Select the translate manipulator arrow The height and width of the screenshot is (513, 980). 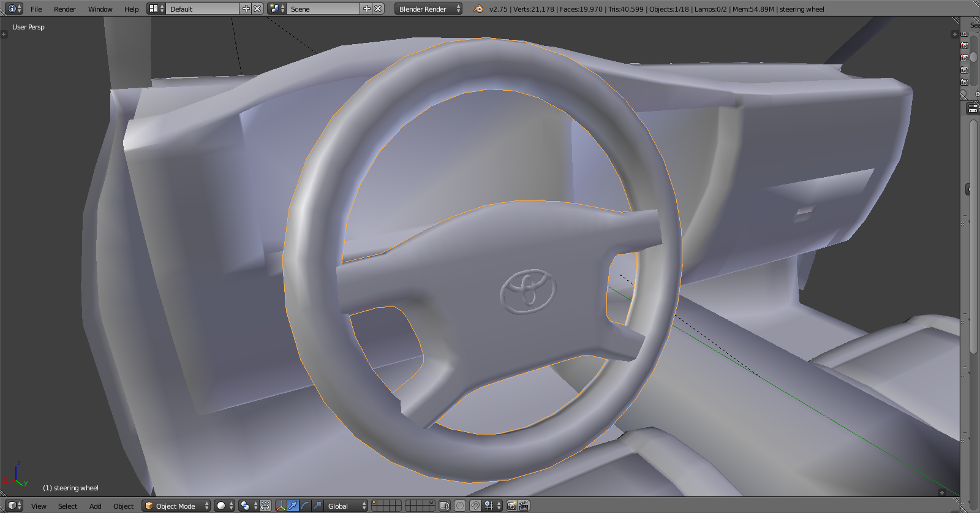pos(293,506)
